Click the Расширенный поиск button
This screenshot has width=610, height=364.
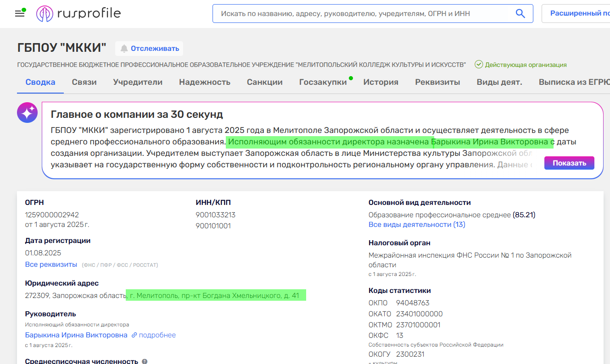click(x=578, y=14)
